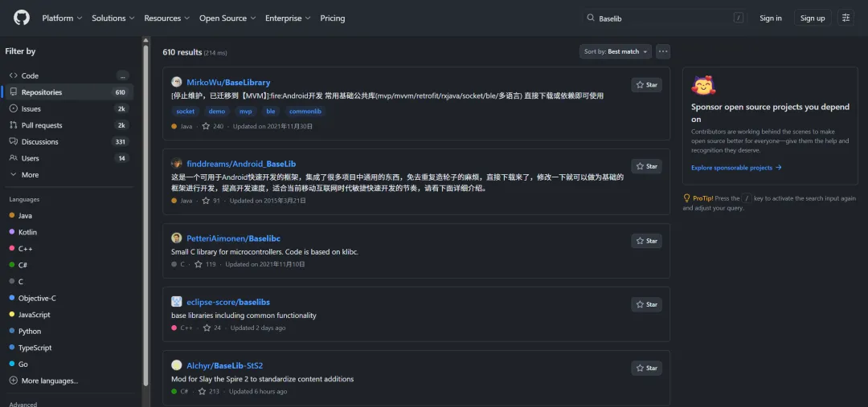Open the three-dot options button next to Sort
868x407 pixels.
click(663, 51)
